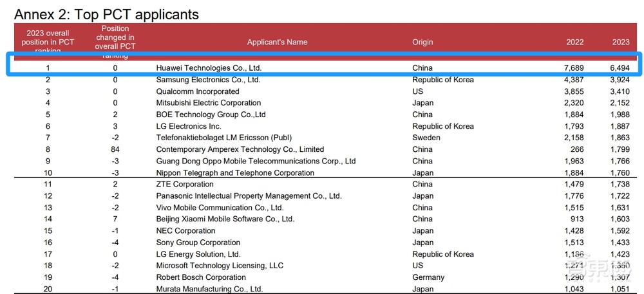The width and height of the screenshot is (644, 294).
Task: Click the 'Annex 2: Top PCT applicants' title
Action: coord(106,13)
